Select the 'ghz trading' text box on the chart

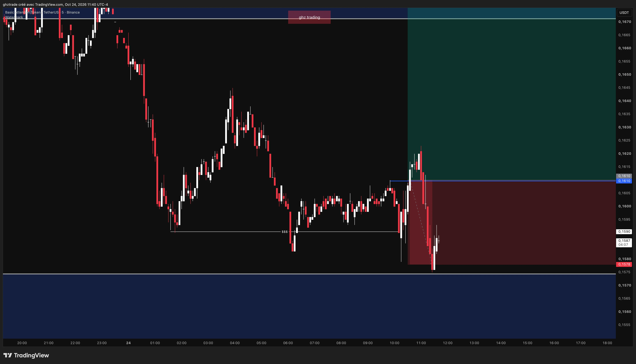309,17
